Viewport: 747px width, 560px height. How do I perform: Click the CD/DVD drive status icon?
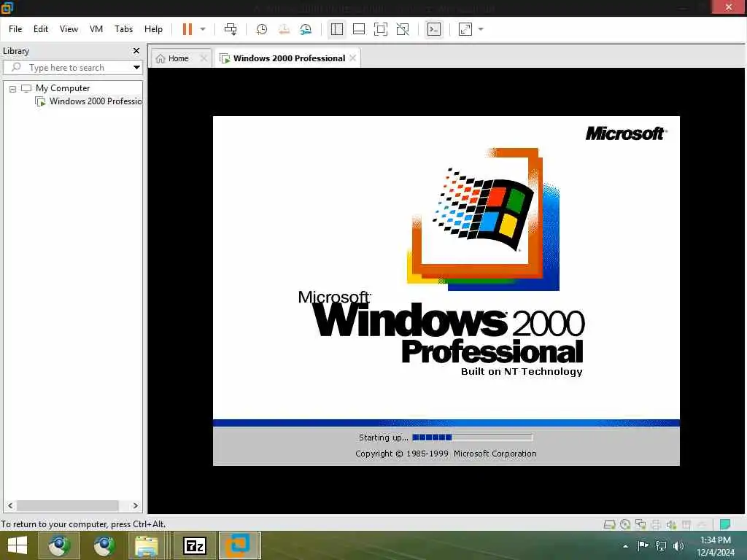click(625, 524)
